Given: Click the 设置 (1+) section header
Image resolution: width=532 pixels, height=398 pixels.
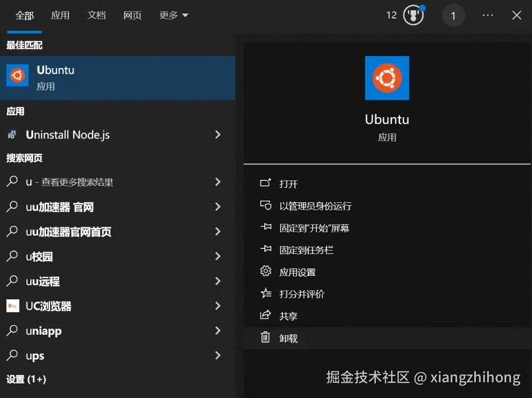Looking at the screenshot, I should [x=26, y=379].
